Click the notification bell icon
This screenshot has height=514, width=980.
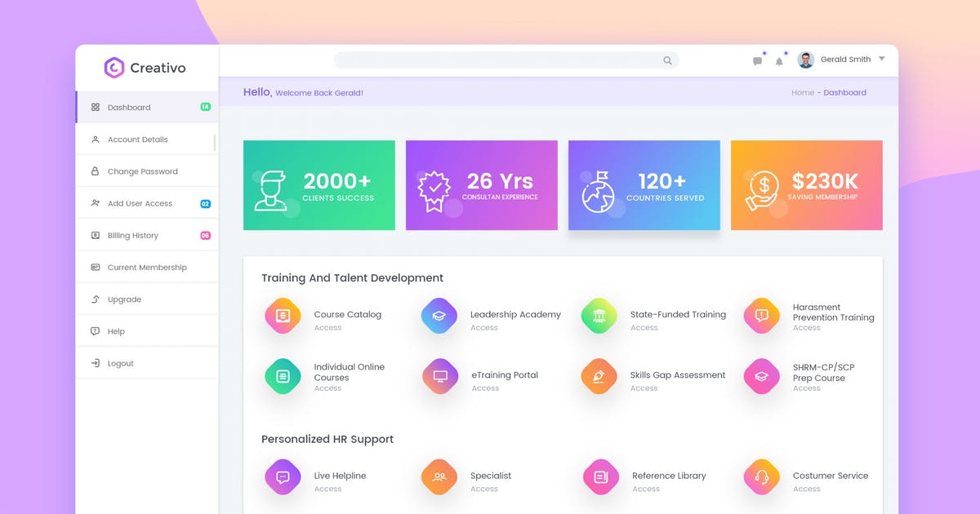click(x=779, y=60)
